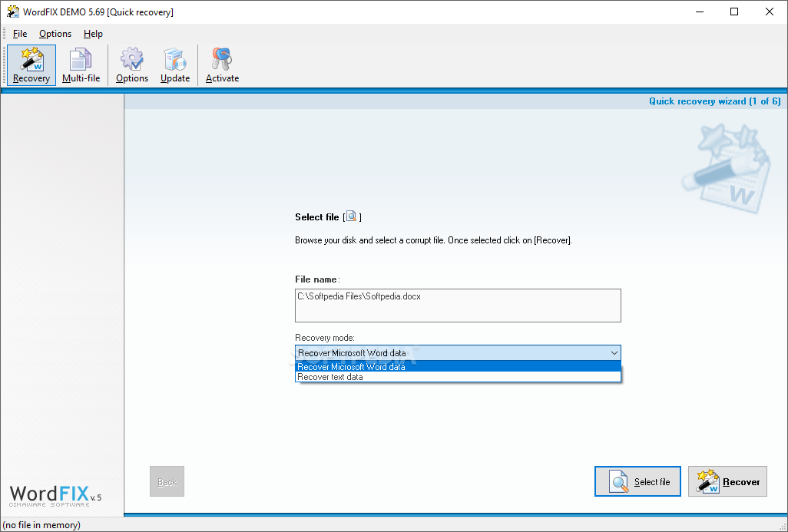Collapse the Recovery mode combo box
788x532 pixels.
614,352
